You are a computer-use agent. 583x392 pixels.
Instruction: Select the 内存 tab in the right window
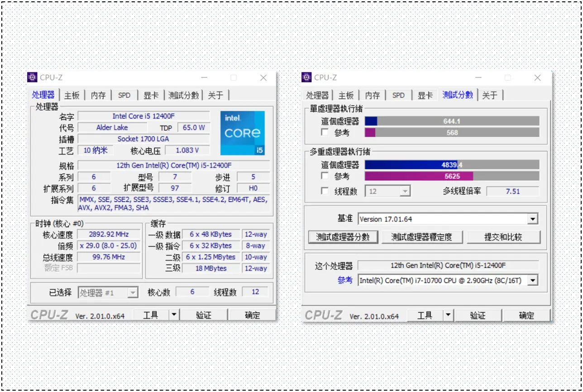[373, 95]
